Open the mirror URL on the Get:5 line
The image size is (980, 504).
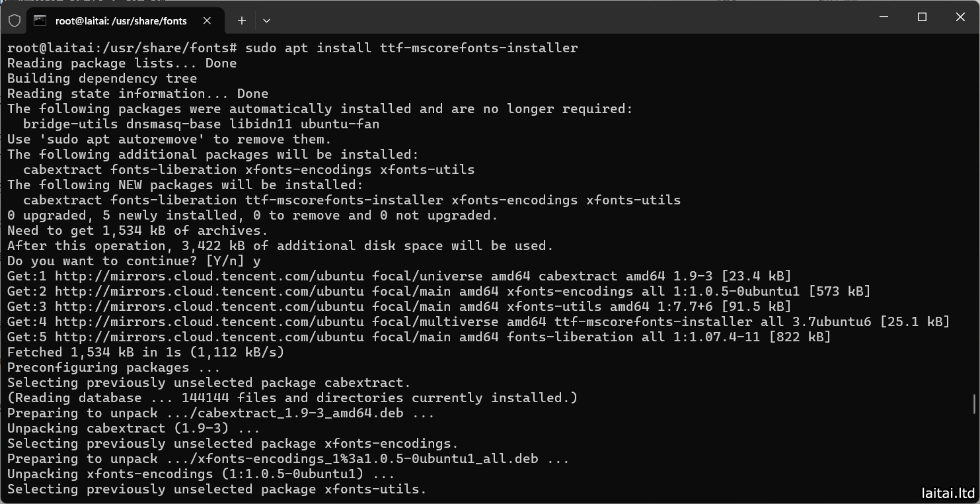[x=209, y=337]
